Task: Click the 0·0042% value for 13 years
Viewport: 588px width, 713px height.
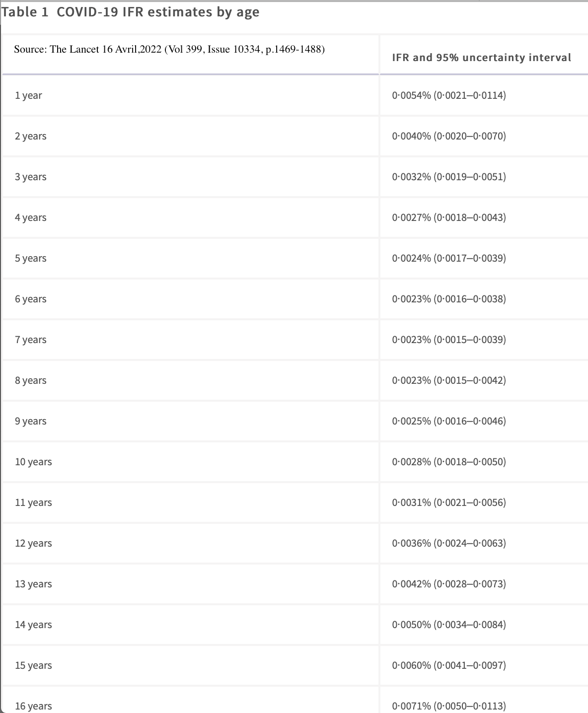Action: (x=412, y=584)
